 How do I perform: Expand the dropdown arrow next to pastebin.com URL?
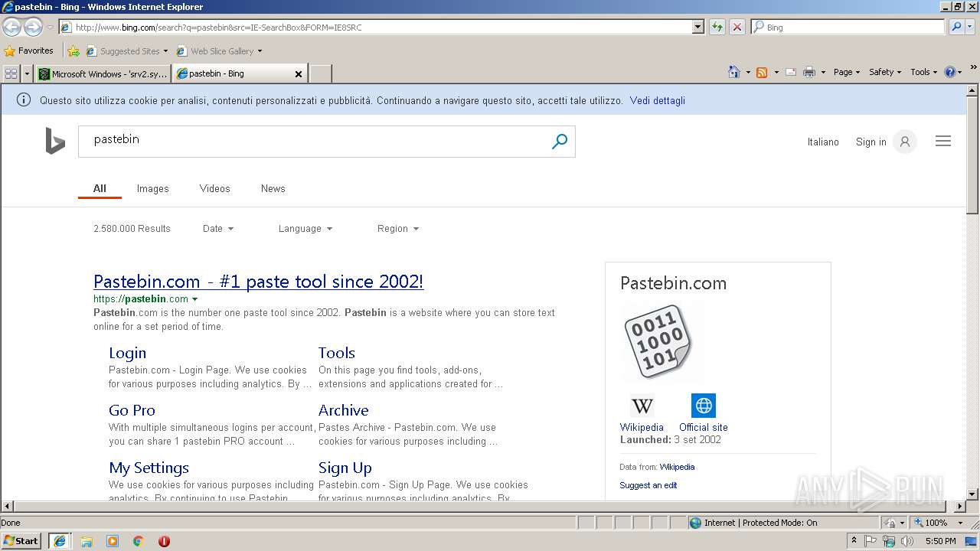[x=194, y=299]
